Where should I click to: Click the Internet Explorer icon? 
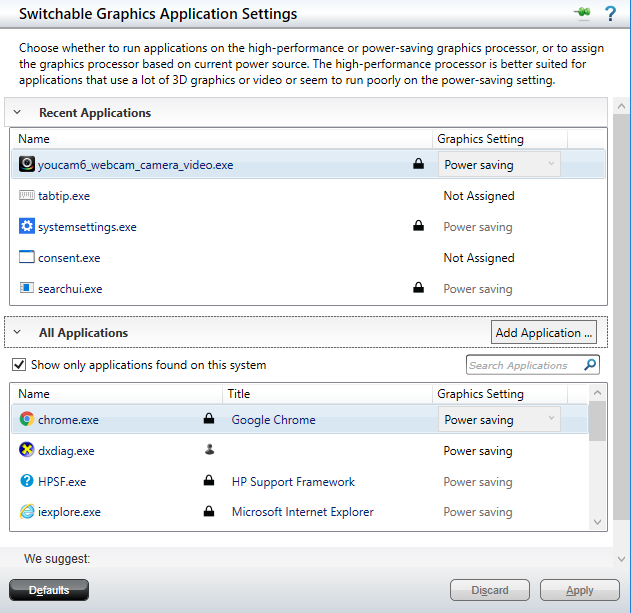pyautogui.click(x=27, y=512)
